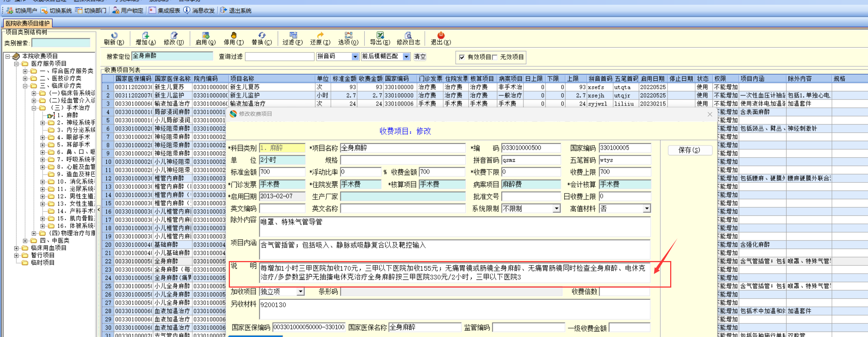Click the 导出(E) Excel export icon
The height and width of the screenshot is (337, 868).
pyautogui.click(x=380, y=35)
